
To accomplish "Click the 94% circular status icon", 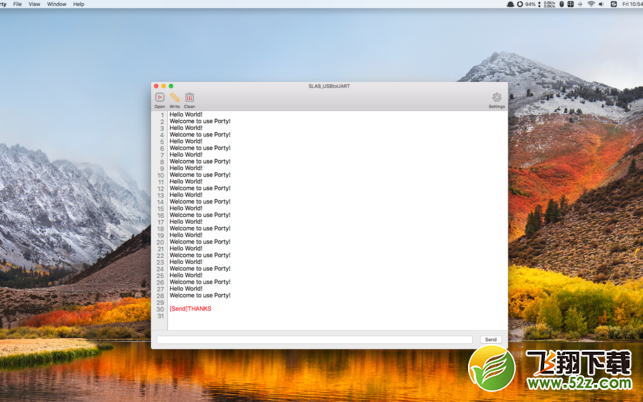I will pos(520,4).
